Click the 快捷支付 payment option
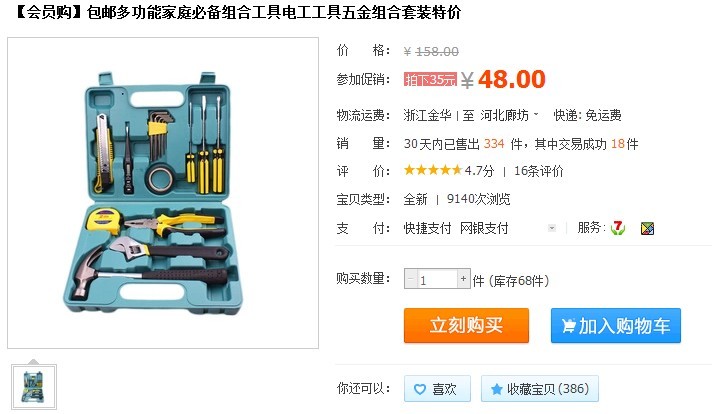 (x=427, y=228)
